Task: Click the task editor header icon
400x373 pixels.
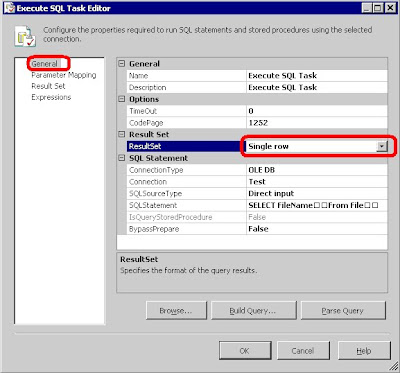Action: pos(25,36)
